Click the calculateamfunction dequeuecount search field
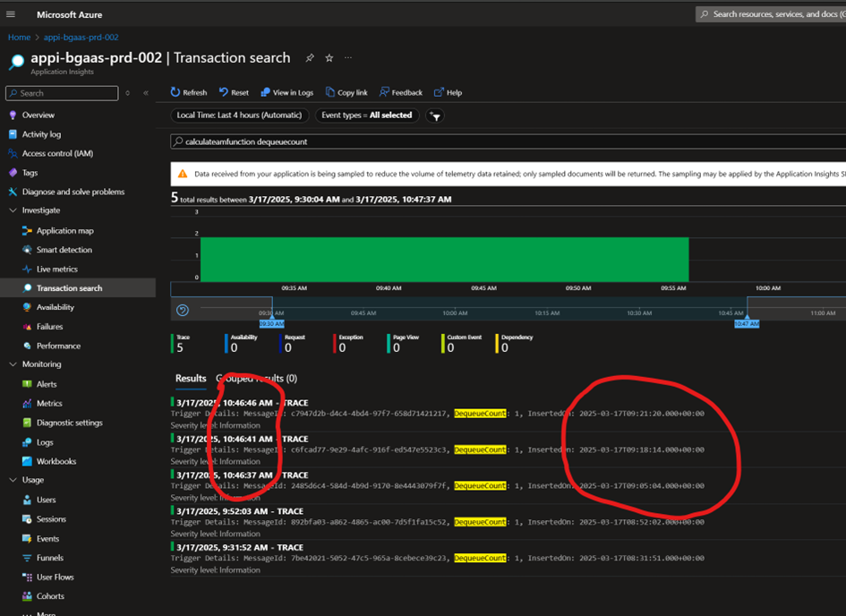Image resolution: width=846 pixels, height=616 pixels. 508,141
